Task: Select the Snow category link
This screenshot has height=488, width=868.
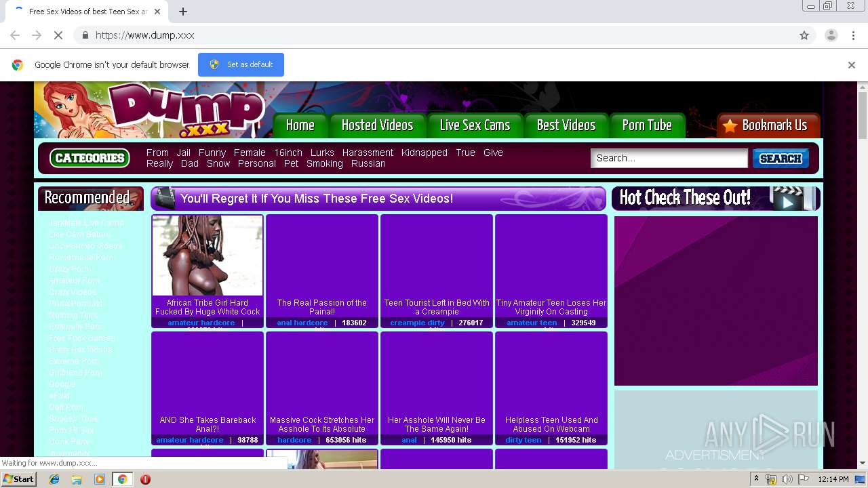Action: tap(218, 163)
